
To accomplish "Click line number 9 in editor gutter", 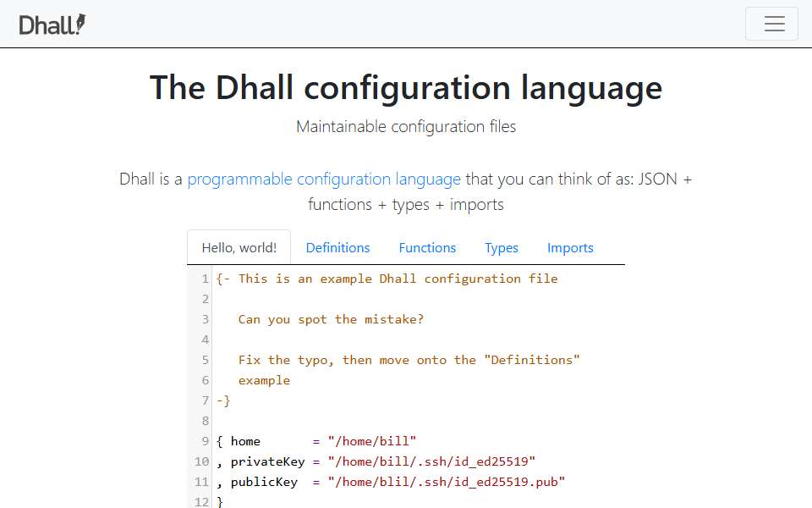I will [205, 441].
